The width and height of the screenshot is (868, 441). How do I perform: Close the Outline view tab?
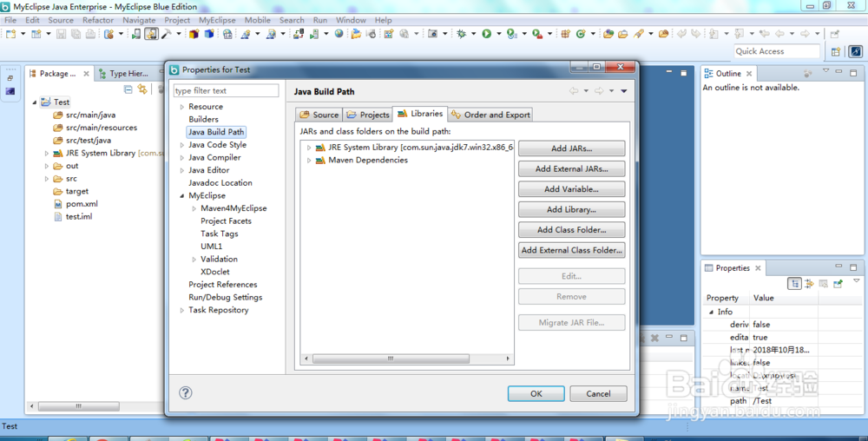click(749, 74)
